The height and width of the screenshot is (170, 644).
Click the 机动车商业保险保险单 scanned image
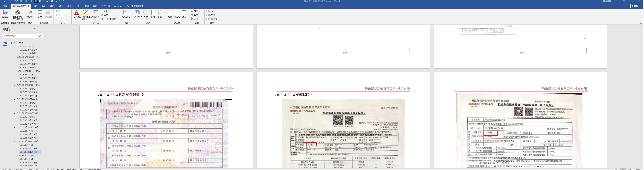click(x=343, y=134)
